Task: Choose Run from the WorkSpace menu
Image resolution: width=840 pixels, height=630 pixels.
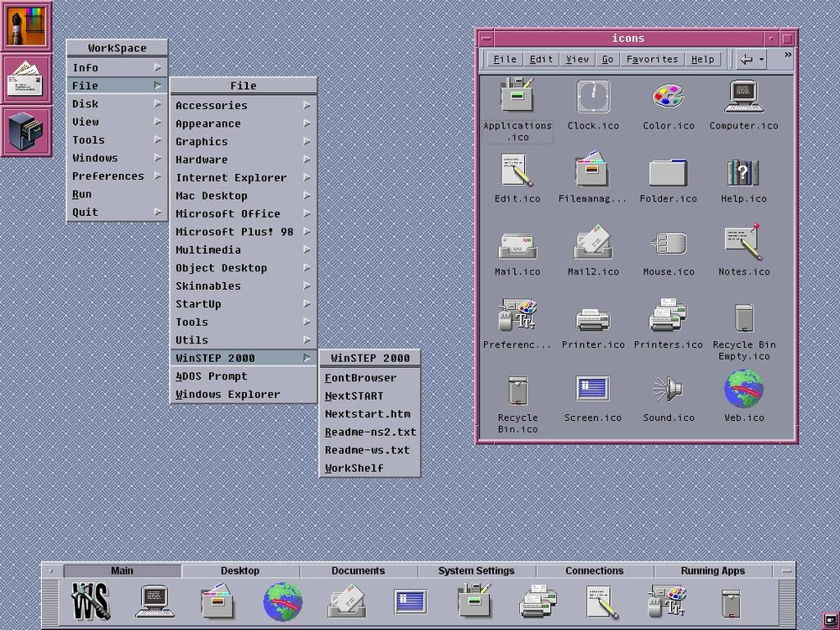Action: tap(117, 194)
